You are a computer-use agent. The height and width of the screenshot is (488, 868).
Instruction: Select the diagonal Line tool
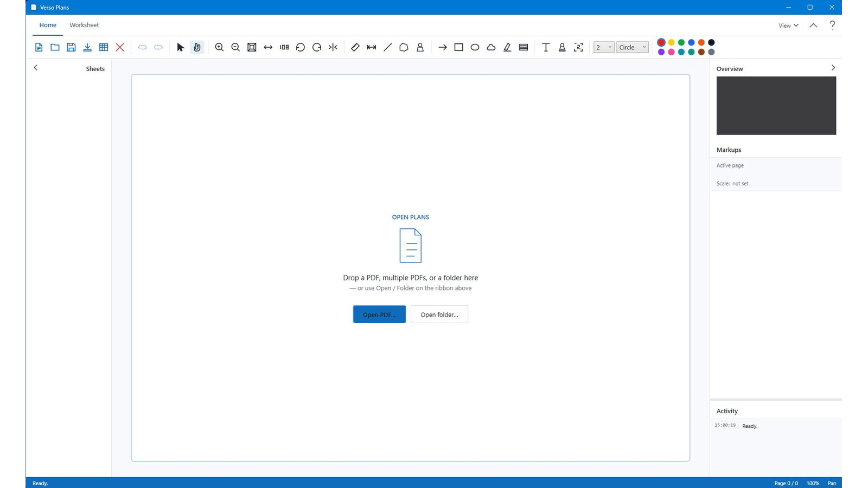387,47
